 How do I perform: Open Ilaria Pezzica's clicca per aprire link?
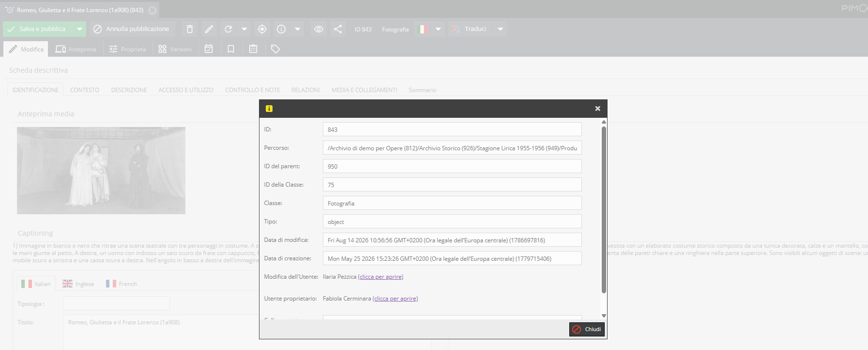point(381,277)
